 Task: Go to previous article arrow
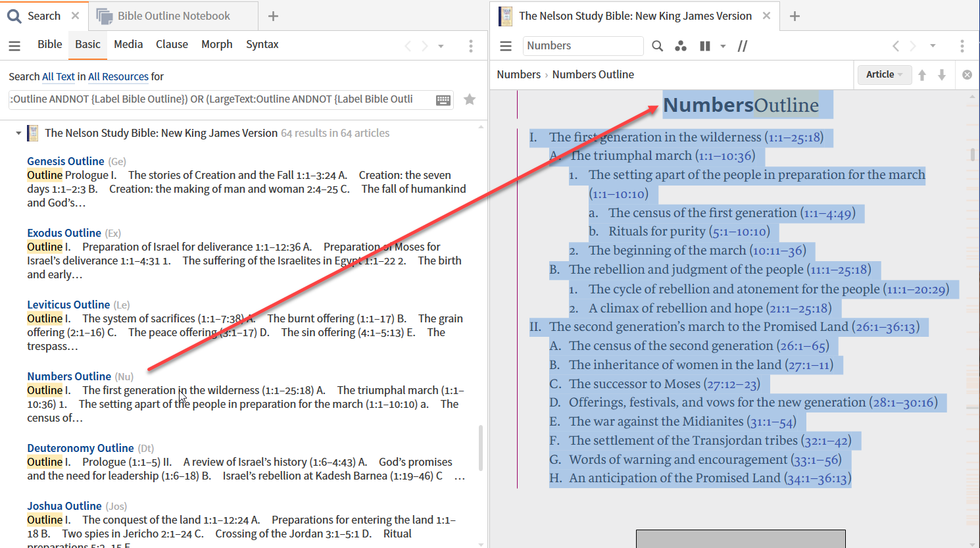click(922, 75)
